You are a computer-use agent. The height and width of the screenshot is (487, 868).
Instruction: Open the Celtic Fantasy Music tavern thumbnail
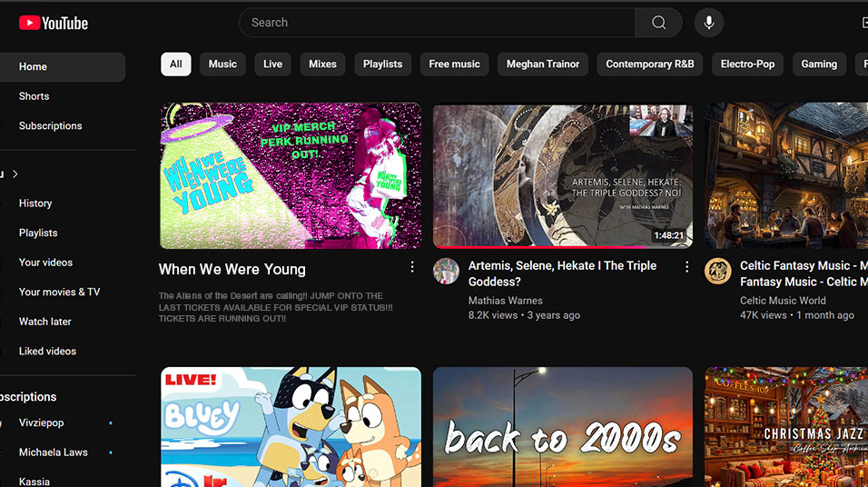[786, 175]
